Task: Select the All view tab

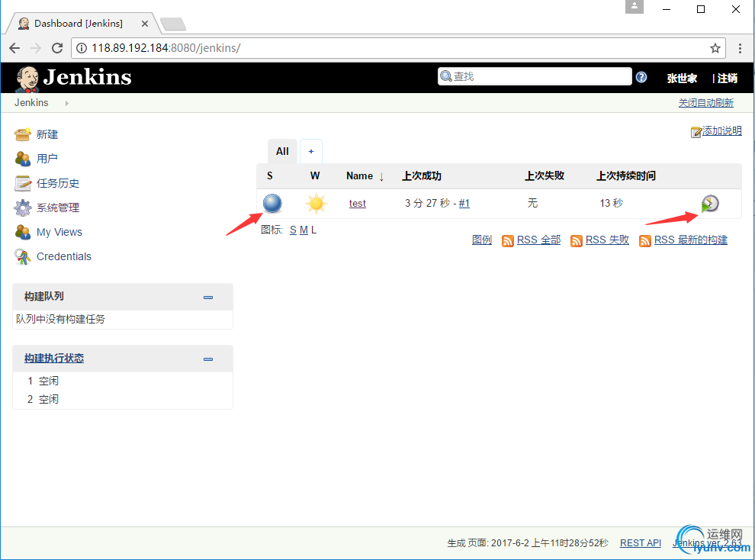Action: click(283, 152)
